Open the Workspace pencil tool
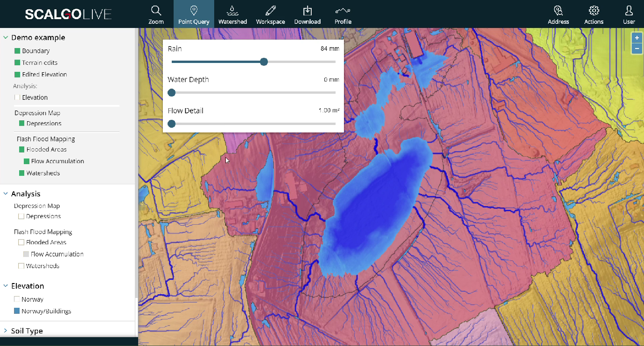 (x=270, y=14)
